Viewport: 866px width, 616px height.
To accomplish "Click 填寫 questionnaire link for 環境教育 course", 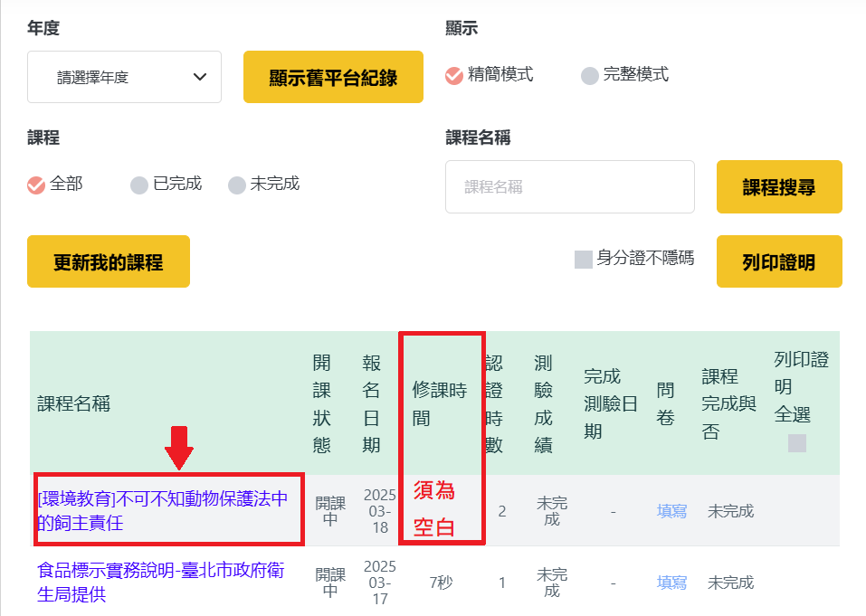I will pos(671,511).
